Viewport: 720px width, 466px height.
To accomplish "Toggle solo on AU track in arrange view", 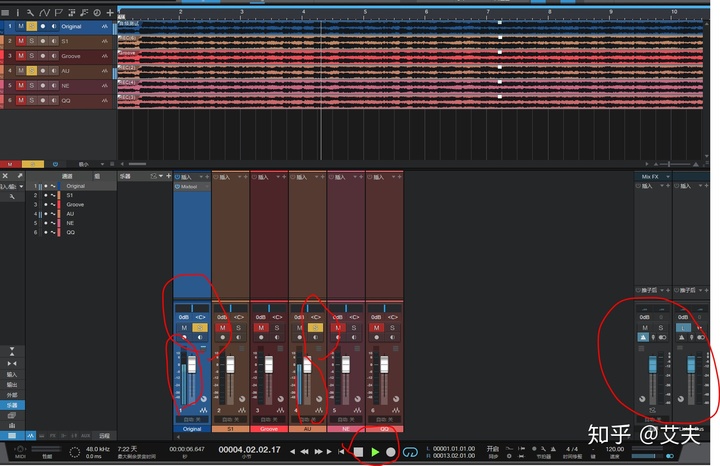I will coord(32,70).
